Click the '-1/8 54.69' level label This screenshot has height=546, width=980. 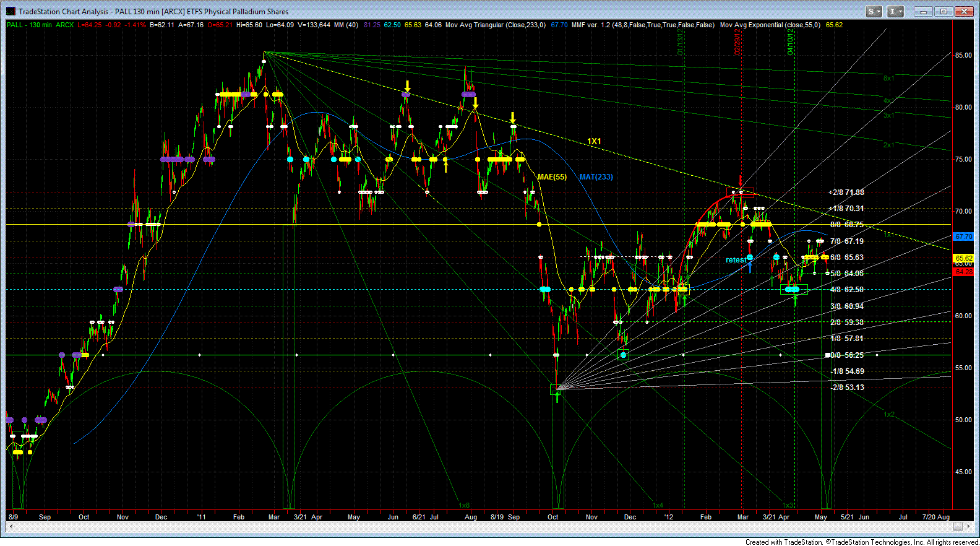846,371
